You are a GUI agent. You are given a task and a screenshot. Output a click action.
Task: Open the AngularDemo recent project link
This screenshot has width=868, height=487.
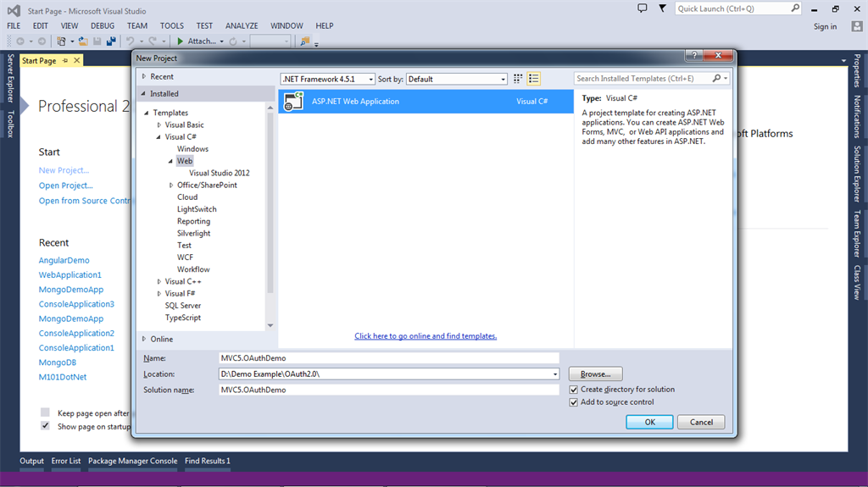tap(64, 260)
